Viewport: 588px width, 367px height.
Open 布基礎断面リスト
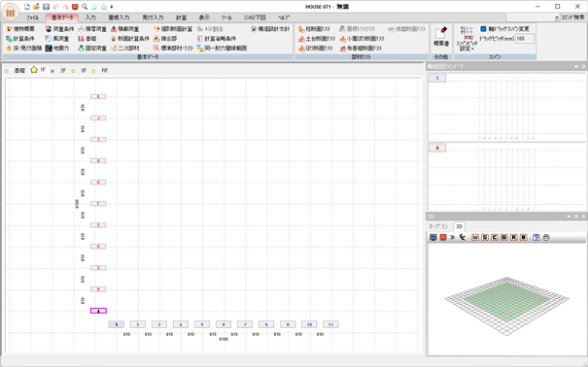[361, 49]
